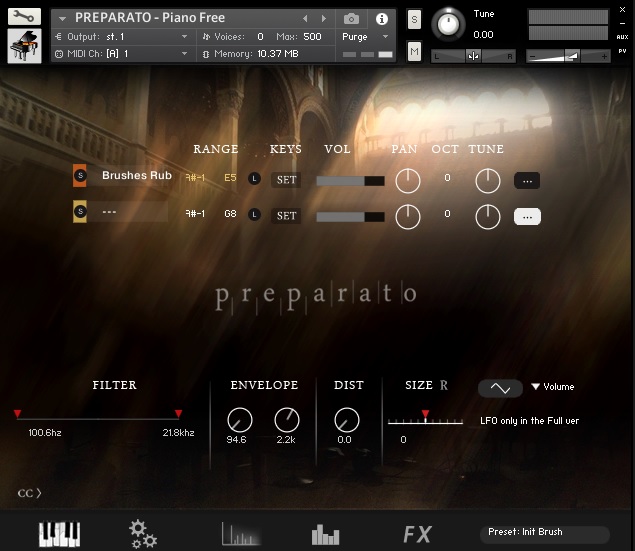Click the G8 upper range value
This screenshot has height=551, width=635.
230,214
